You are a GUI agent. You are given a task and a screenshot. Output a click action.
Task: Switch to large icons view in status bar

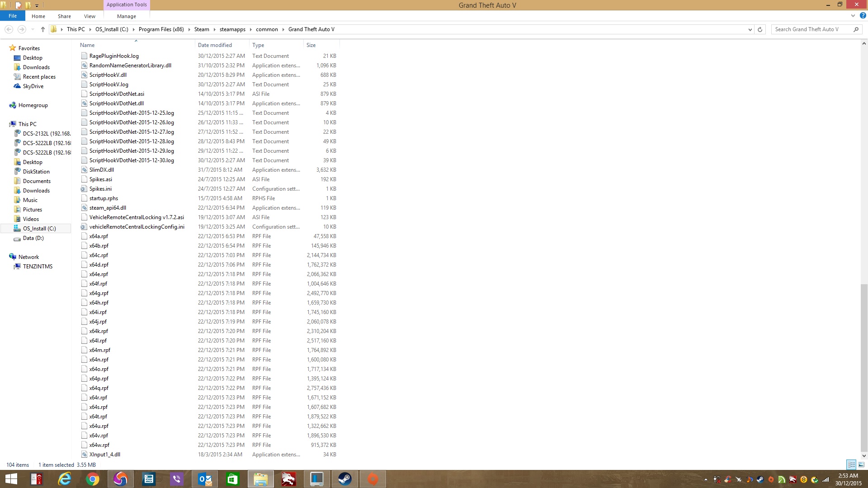(861, 465)
